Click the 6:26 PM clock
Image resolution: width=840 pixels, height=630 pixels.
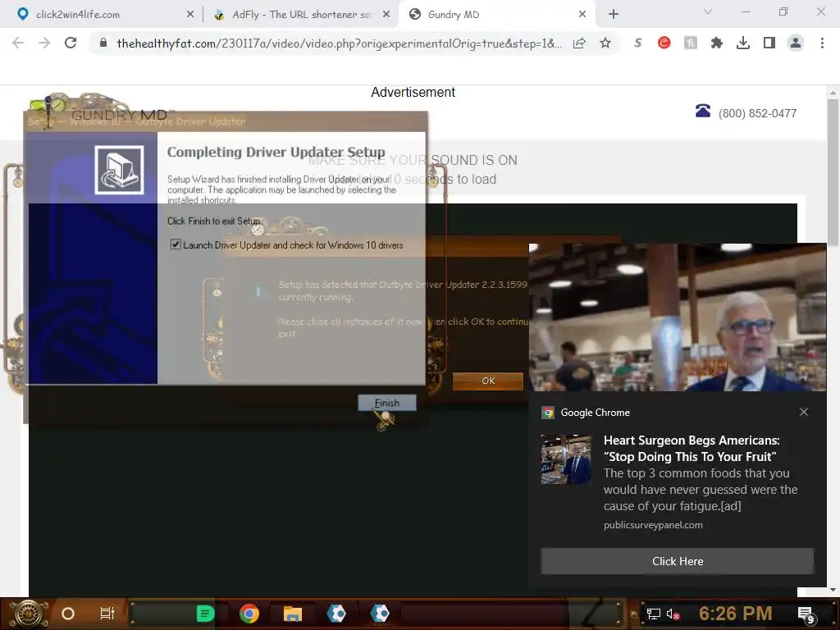735,614
